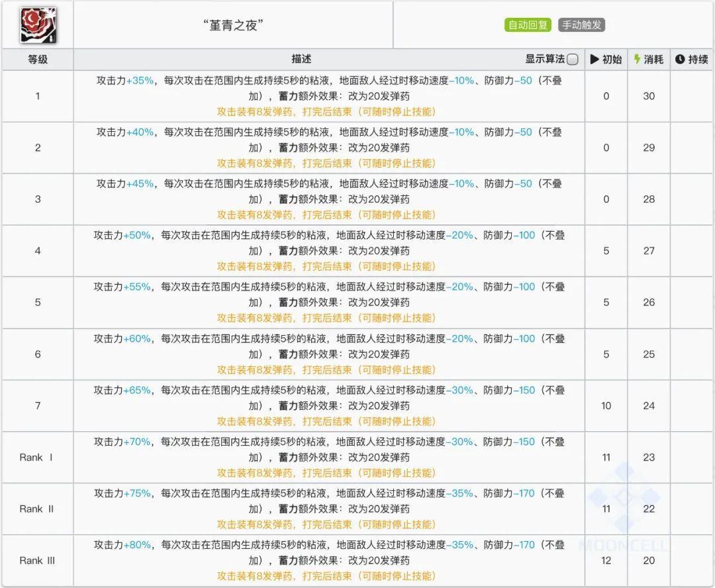Click the initial SP value 12 for Rank Ⅲ

[606, 560]
